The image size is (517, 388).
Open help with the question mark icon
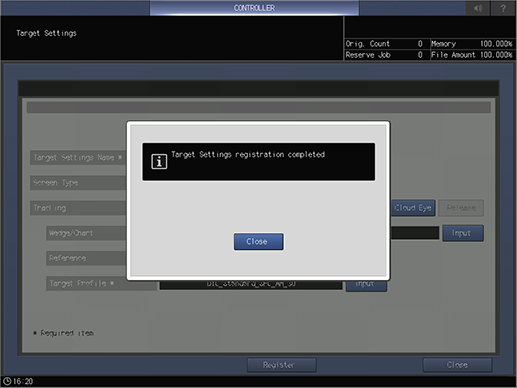[x=503, y=8]
